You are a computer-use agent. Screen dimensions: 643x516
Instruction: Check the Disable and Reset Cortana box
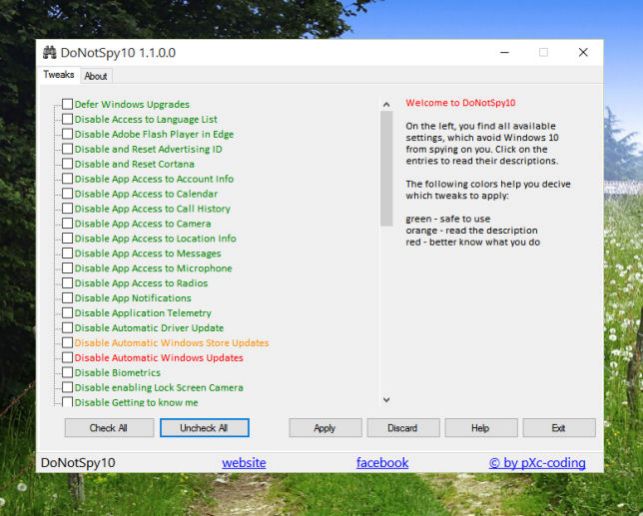[x=67, y=164]
